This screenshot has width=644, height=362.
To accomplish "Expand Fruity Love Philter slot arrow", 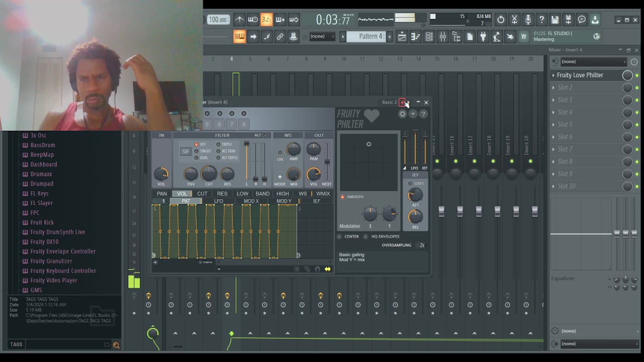I will tap(553, 75).
